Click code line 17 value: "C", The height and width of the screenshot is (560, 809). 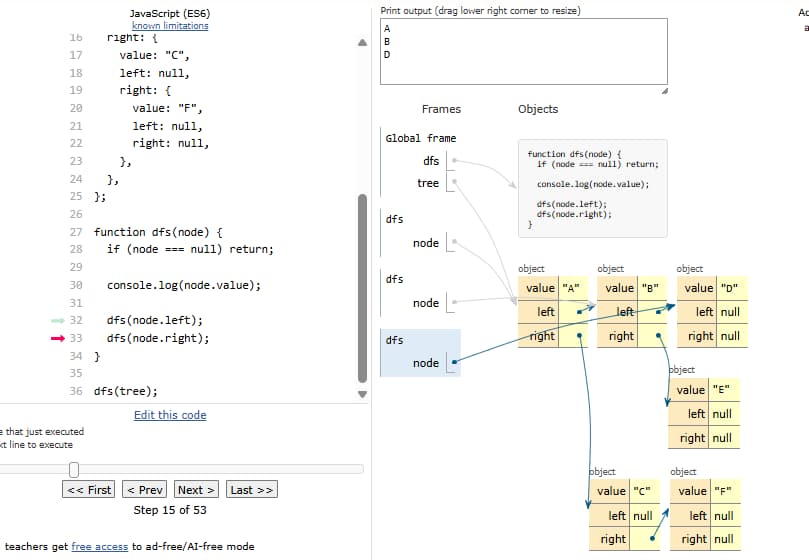(x=154, y=55)
